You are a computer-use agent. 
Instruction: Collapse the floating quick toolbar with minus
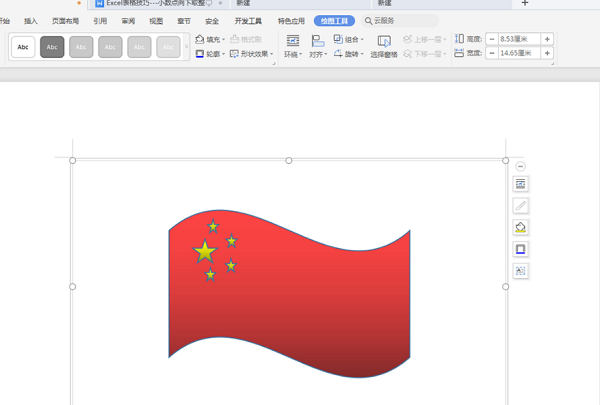(521, 166)
